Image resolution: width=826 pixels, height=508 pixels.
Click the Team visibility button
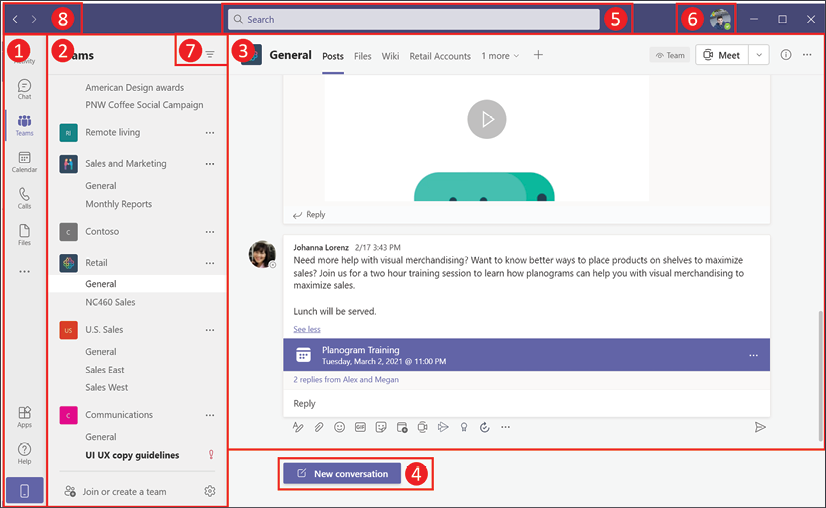click(670, 55)
